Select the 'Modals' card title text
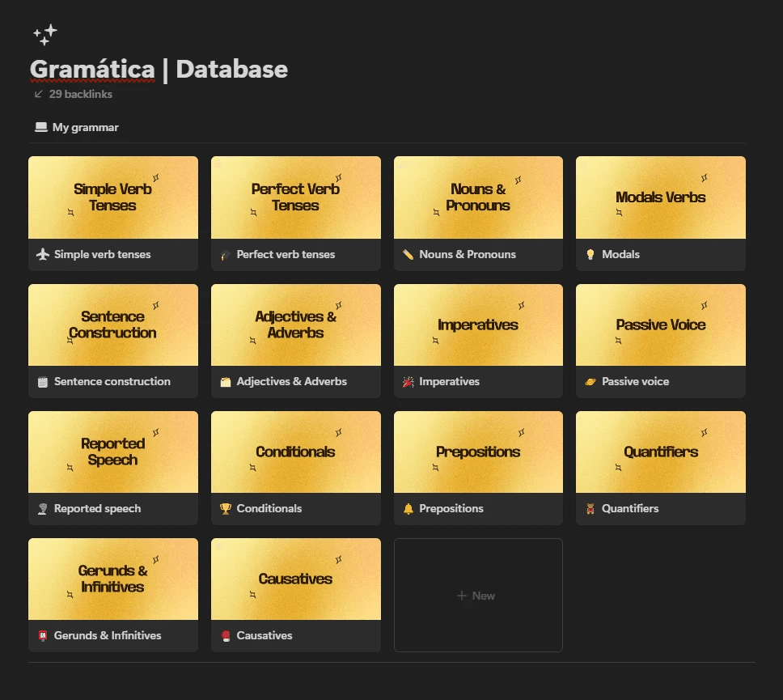This screenshot has width=783, height=700. click(620, 254)
